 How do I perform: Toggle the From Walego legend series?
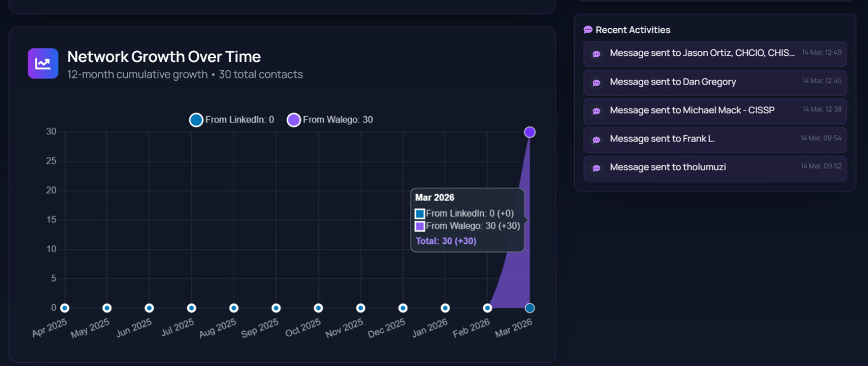[x=330, y=119]
